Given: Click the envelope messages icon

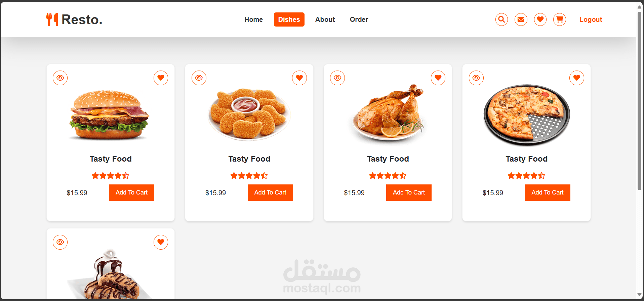Looking at the screenshot, I should tap(521, 19).
